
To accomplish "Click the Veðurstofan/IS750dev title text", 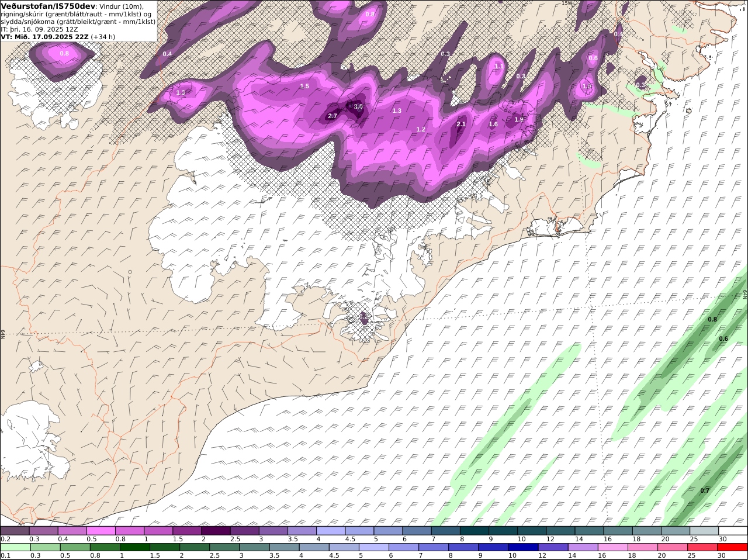I will pyautogui.click(x=48, y=6).
